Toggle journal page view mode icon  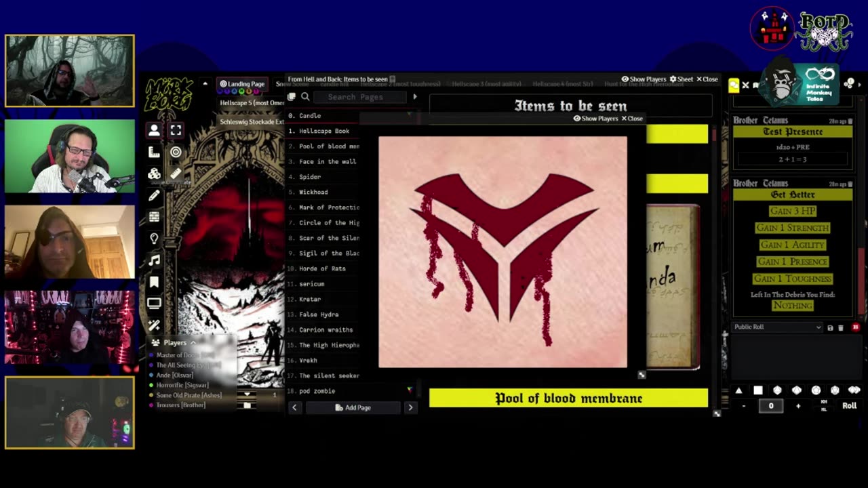292,97
